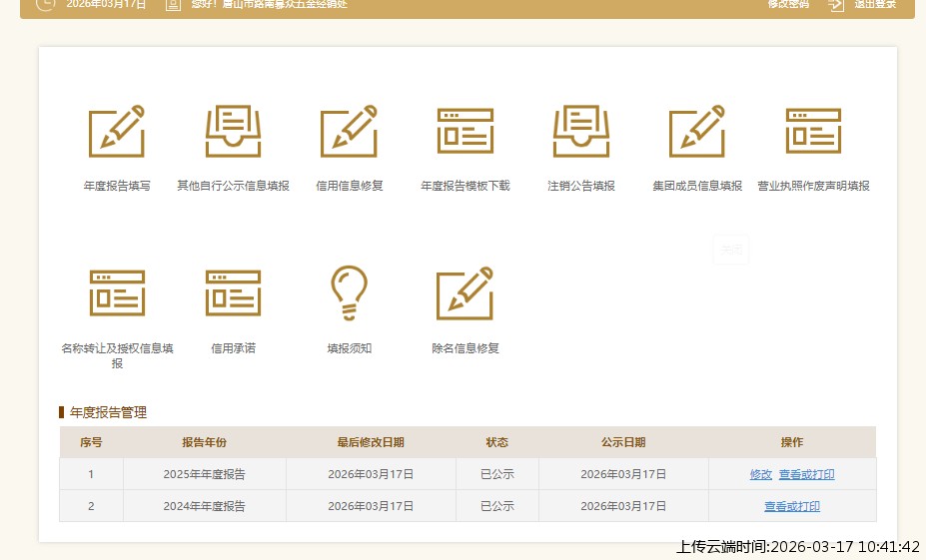This screenshot has height=560, width=926.
Task: Select the 2025年年度报告 cell
Action: tap(205, 474)
